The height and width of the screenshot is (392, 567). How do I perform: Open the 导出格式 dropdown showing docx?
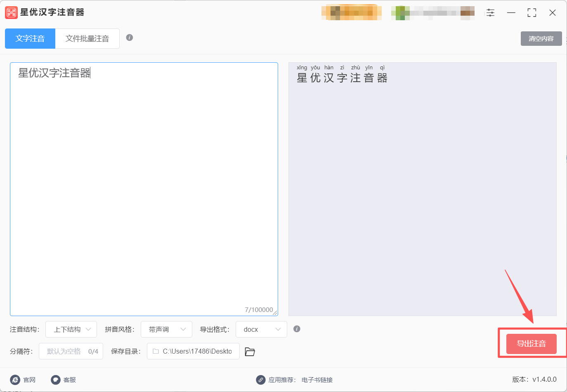(x=261, y=329)
